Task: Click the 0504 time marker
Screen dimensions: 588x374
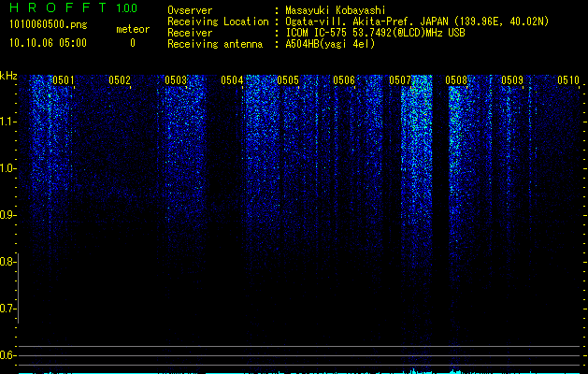Action: 232,79
